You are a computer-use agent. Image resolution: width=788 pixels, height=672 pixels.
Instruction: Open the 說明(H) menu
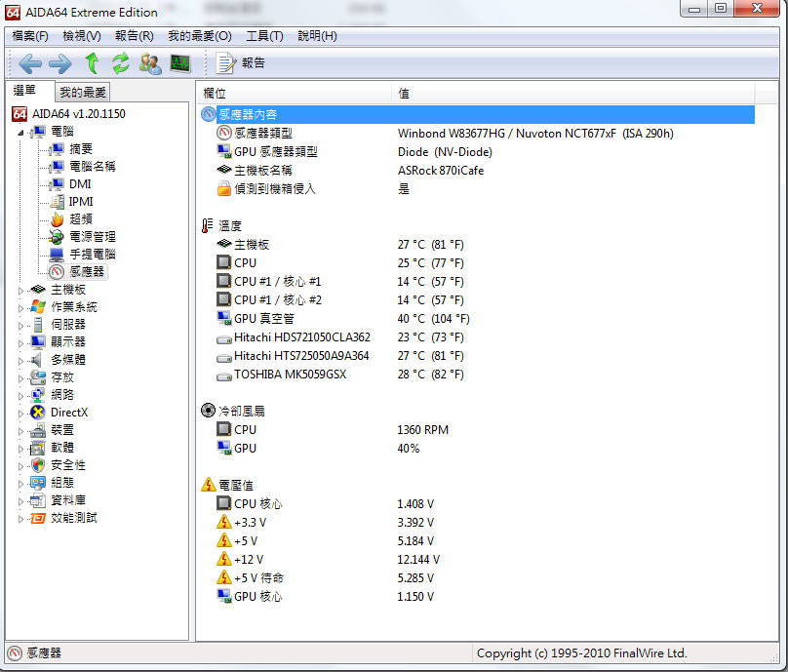click(x=317, y=36)
